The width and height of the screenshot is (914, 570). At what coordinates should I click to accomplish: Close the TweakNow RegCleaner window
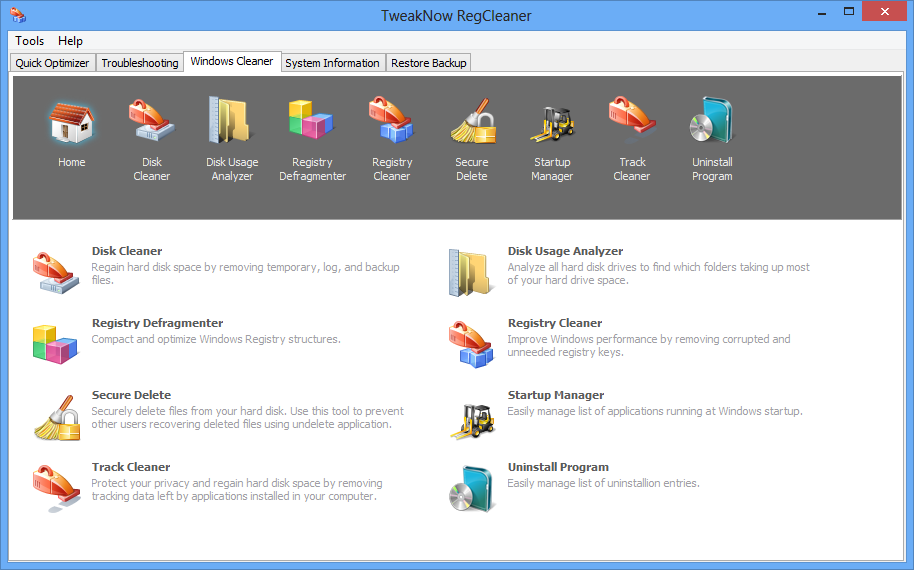pyautogui.click(x=884, y=12)
